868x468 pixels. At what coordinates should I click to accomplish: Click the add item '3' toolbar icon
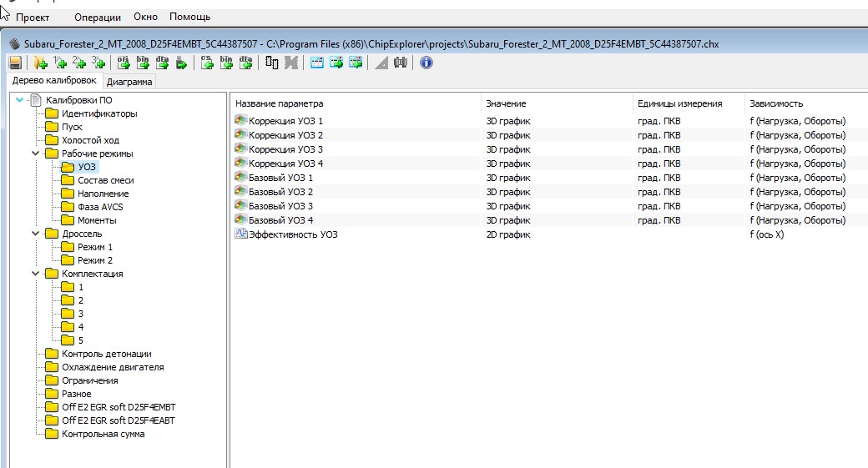click(x=99, y=63)
